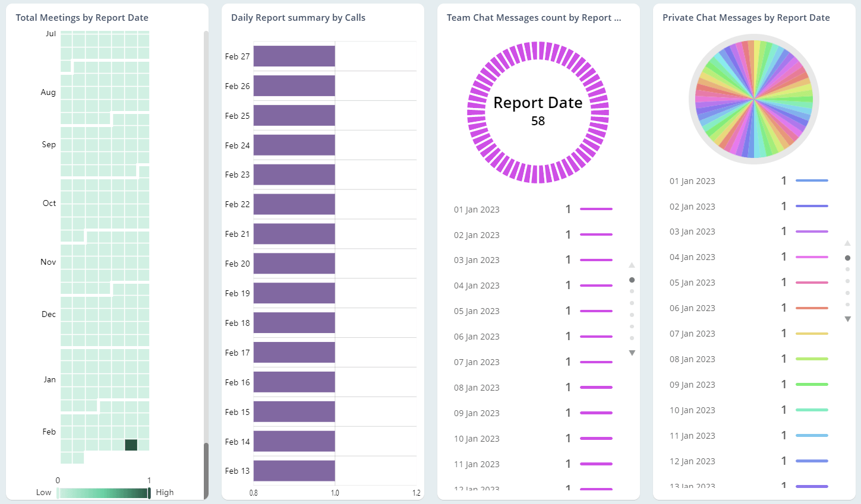Click the Team Chat Messages count panel title

click(533, 17)
